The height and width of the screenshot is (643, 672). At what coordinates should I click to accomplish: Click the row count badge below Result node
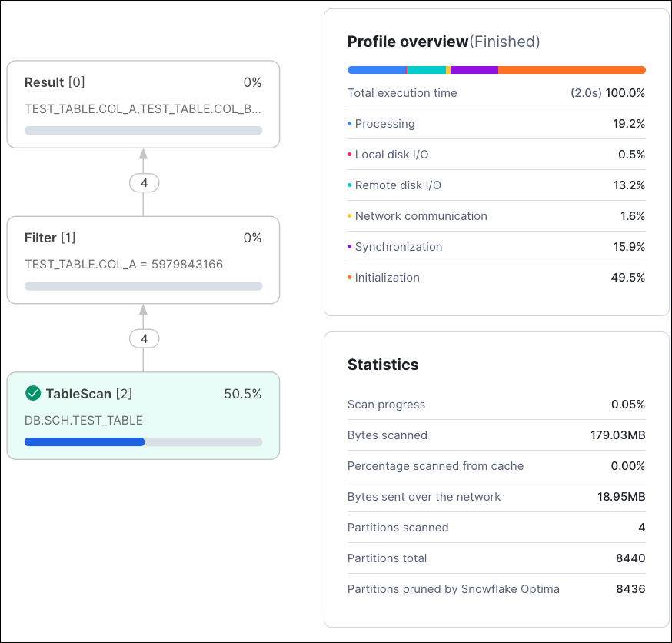coord(143,183)
